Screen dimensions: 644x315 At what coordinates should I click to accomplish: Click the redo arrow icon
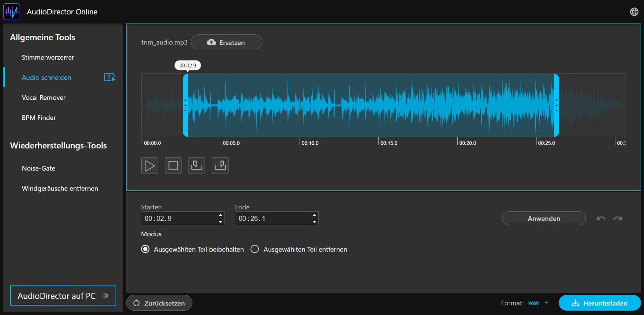[618, 219]
